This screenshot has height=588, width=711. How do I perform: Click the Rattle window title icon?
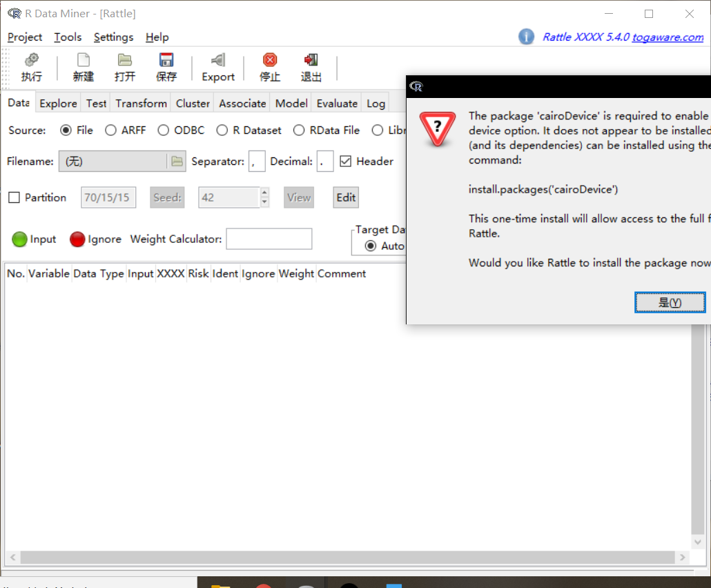coord(14,14)
